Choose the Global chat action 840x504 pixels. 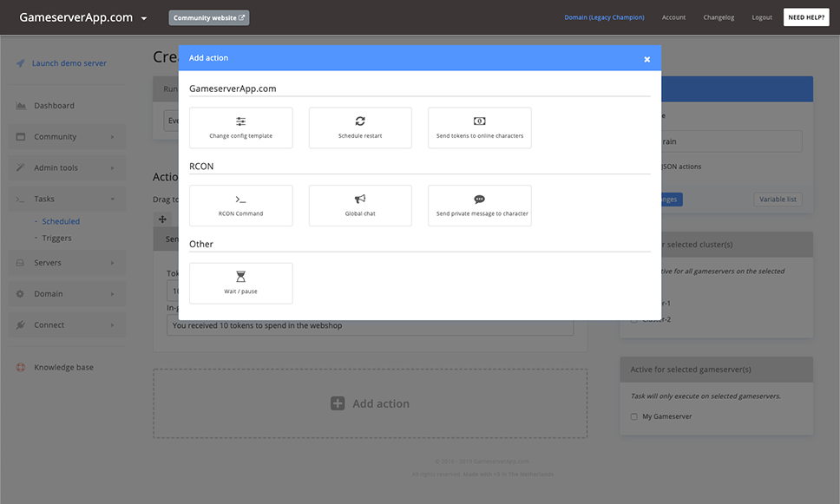click(360, 206)
